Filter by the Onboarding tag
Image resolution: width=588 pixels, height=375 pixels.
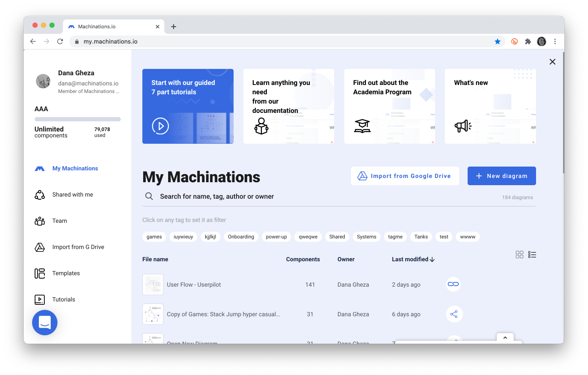(x=241, y=237)
